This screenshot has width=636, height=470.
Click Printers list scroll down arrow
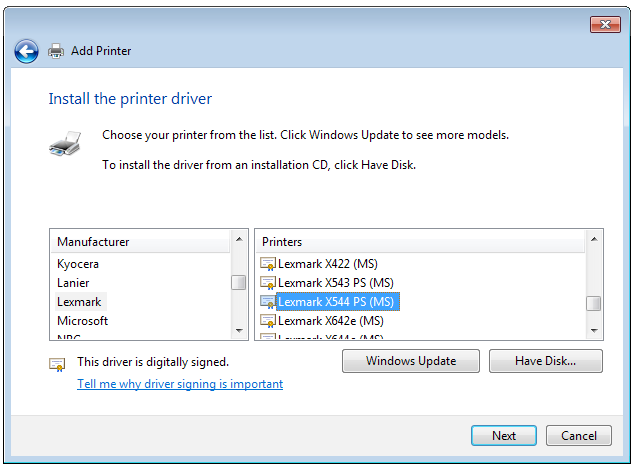(x=594, y=331)
